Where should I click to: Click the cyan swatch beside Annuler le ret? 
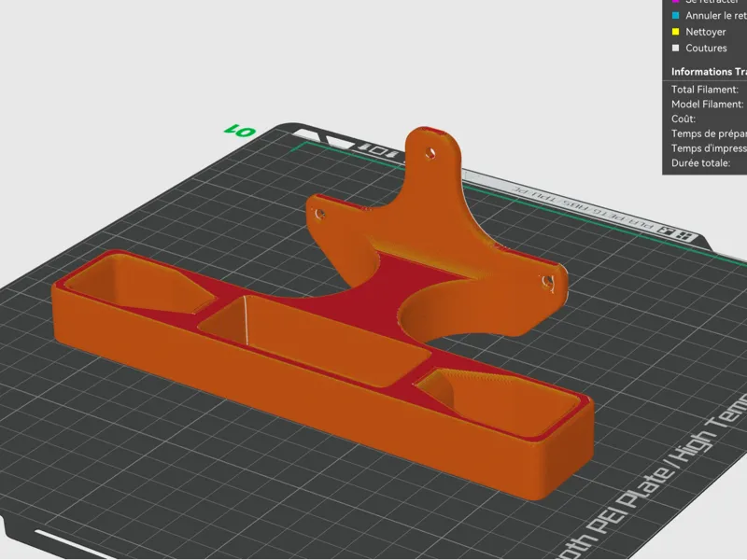click(x=675, y=16)
